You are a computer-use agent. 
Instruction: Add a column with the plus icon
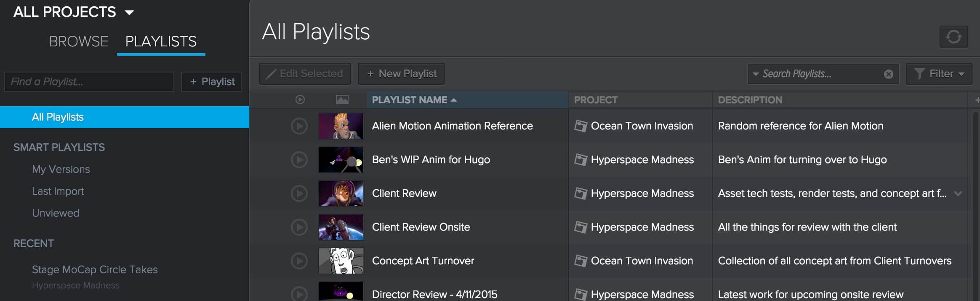pyautogui.click(x=977, y=100)
